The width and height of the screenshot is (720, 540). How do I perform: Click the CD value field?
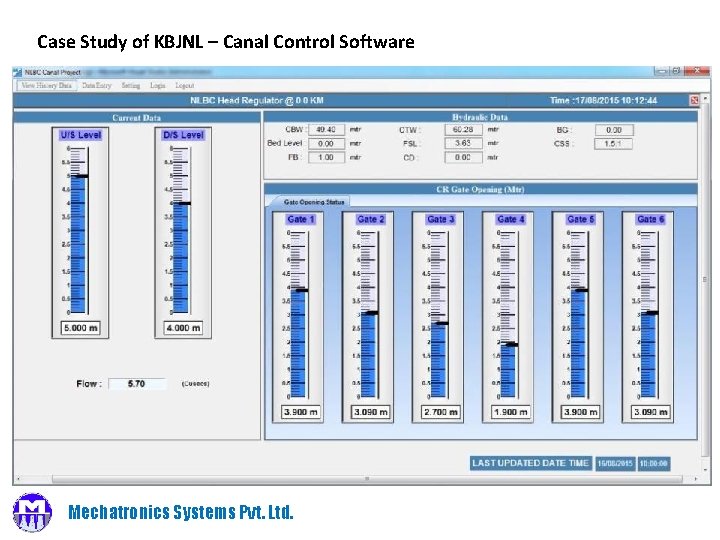[463, 158]
